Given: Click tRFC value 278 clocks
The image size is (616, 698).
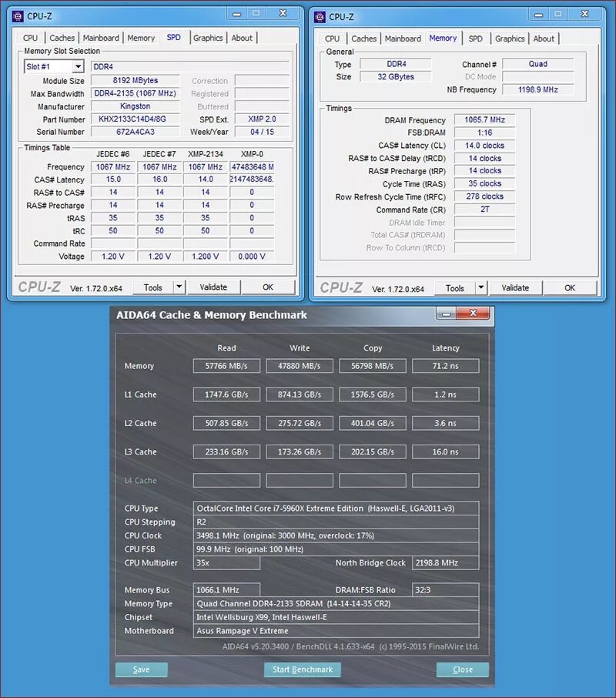Looking at the screenshot, I should 484,196.
